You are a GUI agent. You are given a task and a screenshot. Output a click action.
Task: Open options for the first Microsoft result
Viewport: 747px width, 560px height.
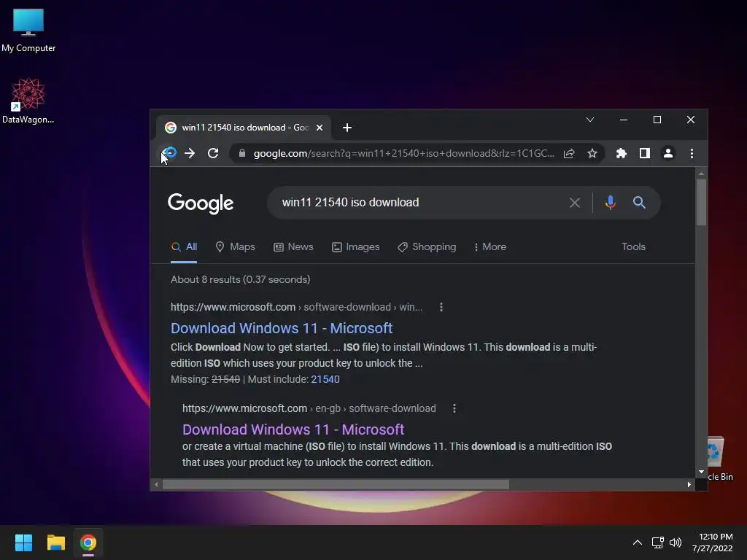441,307
